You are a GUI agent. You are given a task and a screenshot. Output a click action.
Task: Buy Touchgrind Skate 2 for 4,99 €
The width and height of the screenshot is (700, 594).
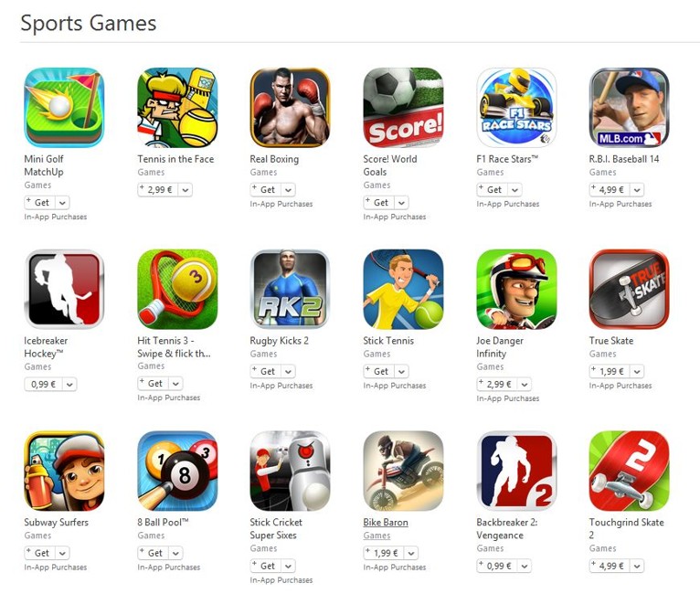610,566
